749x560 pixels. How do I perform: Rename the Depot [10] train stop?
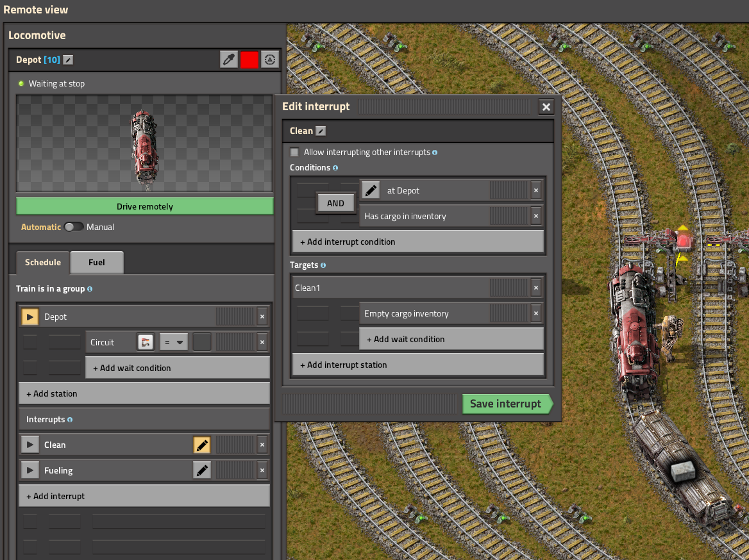69,60
